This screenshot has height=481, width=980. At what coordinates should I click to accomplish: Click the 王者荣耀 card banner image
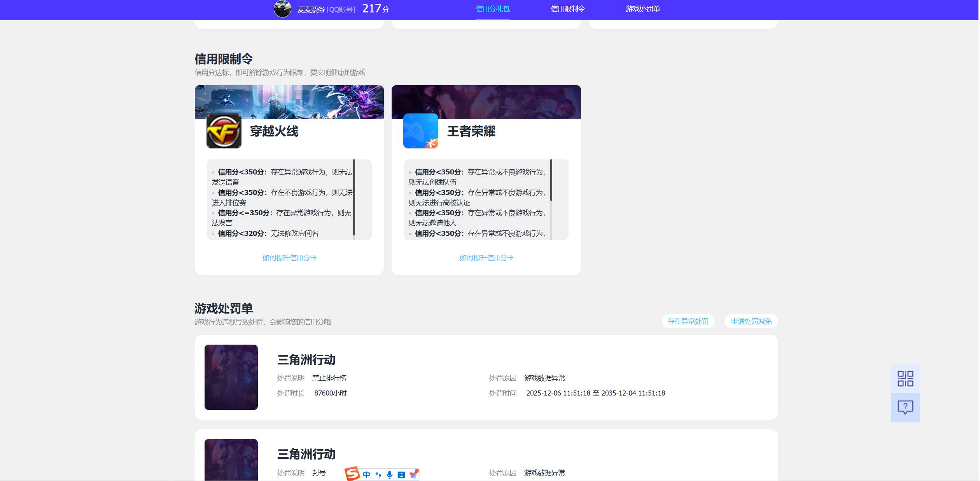(x=486, y=102)
